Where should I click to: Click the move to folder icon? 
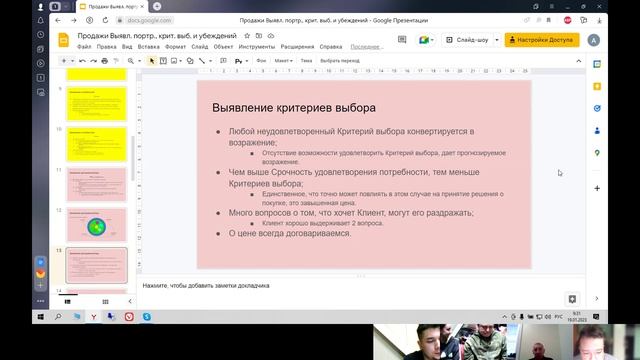coord(259,36)
